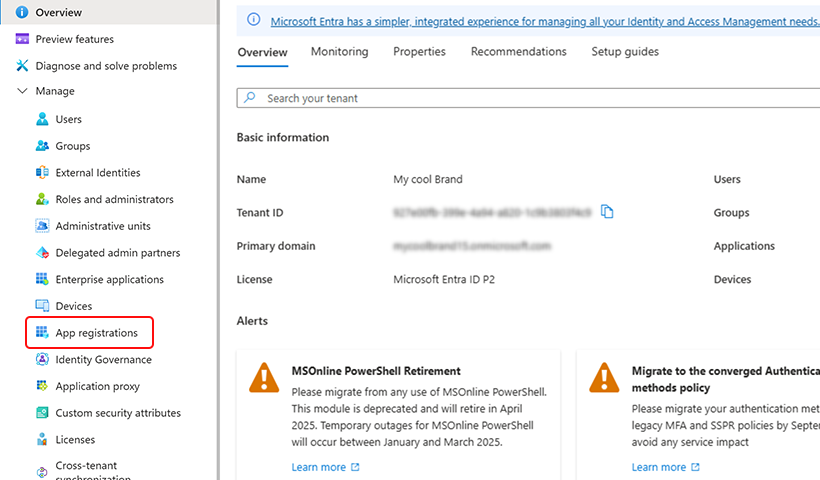Switch to the Recommendations tab

518,51
